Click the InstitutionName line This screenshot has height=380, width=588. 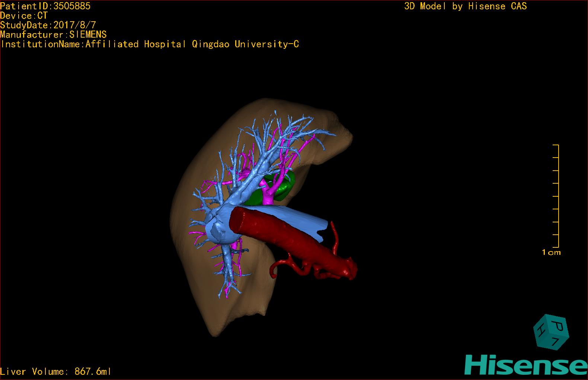150,44
